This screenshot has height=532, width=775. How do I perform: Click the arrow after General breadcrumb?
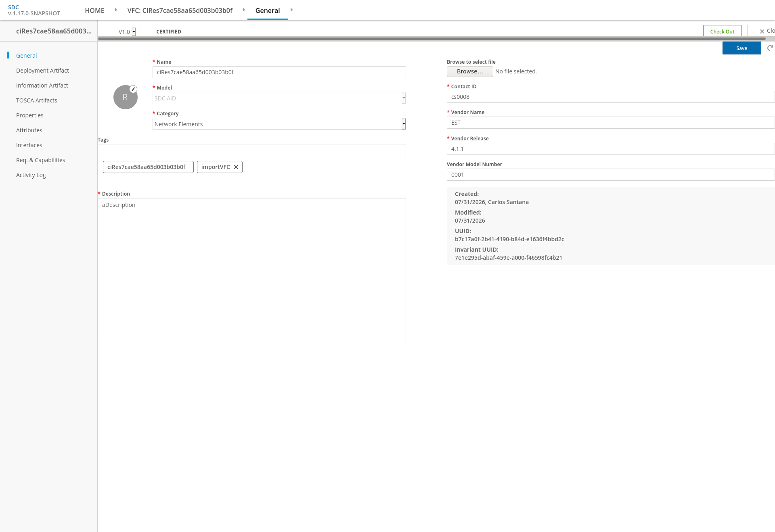pos(291,10)
